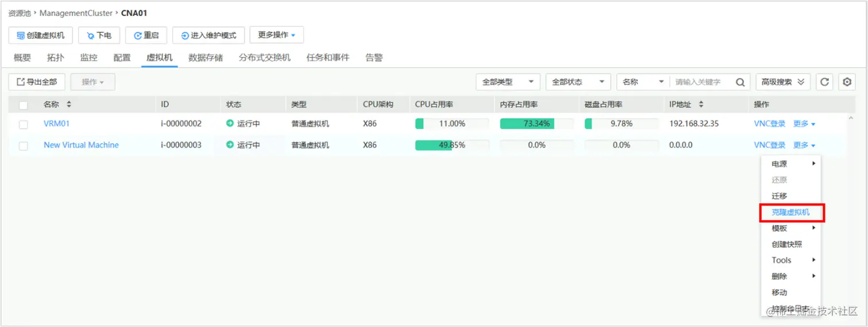Screen dimensions: 868x327
Task: Click VNC登录 for New Virtual Machine
Action: (x=770, y=145)
